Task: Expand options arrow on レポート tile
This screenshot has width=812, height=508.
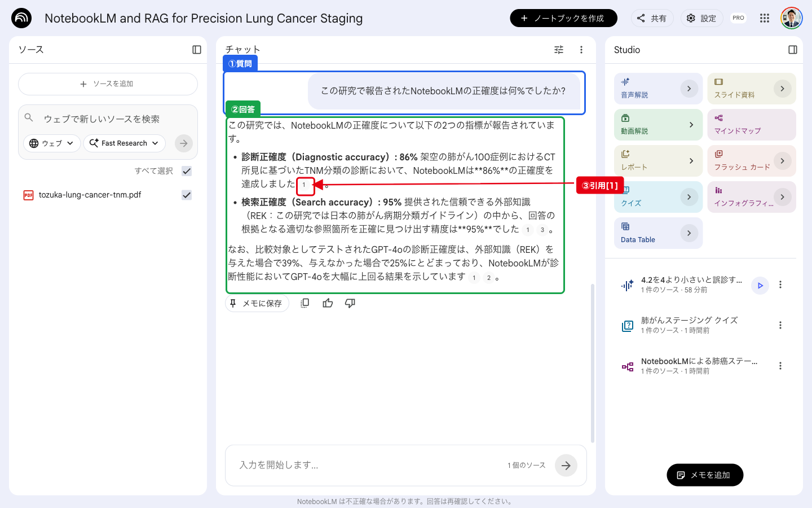Action: click(x=691, y=161)
